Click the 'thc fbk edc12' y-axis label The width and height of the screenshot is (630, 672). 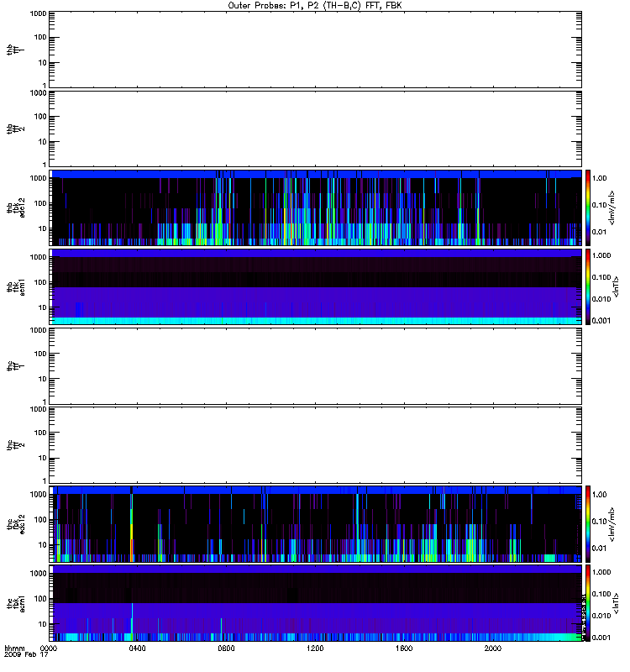coord(15,524)
